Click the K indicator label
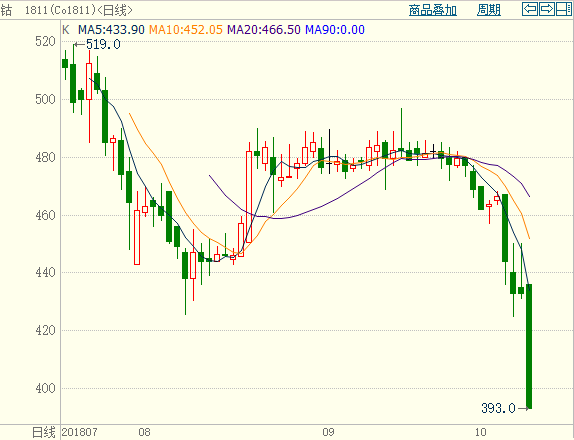This screenshot has width=574, height=440. [66, 30]
